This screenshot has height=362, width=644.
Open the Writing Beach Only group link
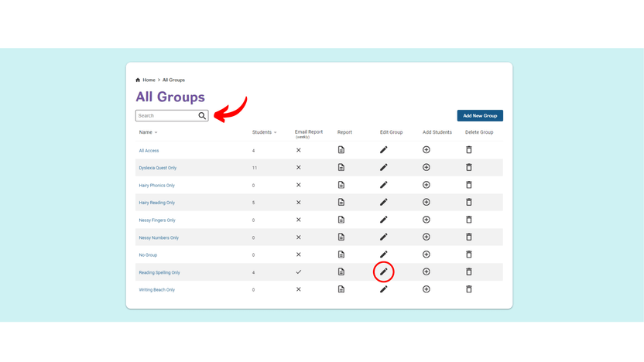[x=157, y=290]
